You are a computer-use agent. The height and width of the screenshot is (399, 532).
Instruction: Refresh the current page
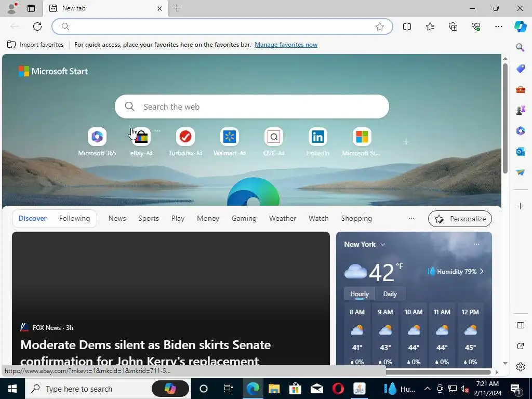[37, 26]
